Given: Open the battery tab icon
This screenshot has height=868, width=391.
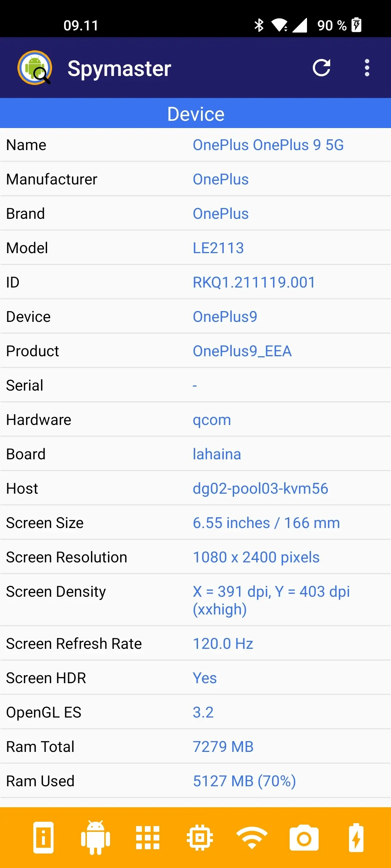Looking at the screenshot, I should (356, 838).
